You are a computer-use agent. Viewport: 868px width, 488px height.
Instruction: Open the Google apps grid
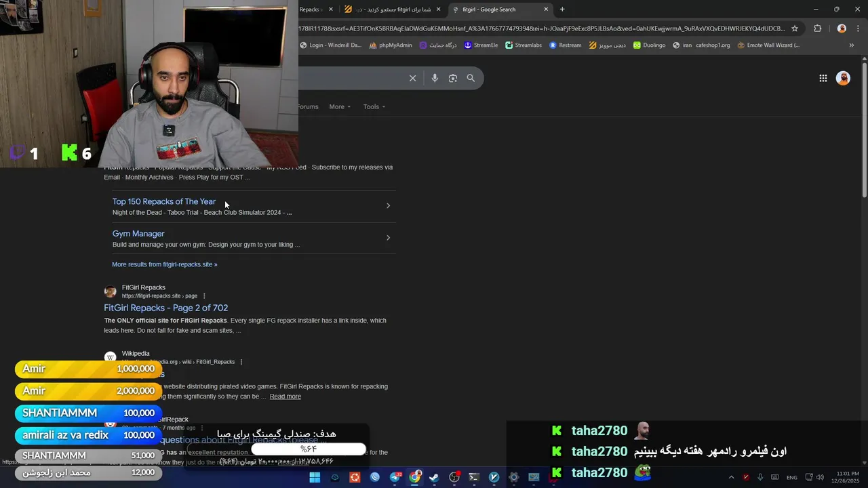coord(823,78)
